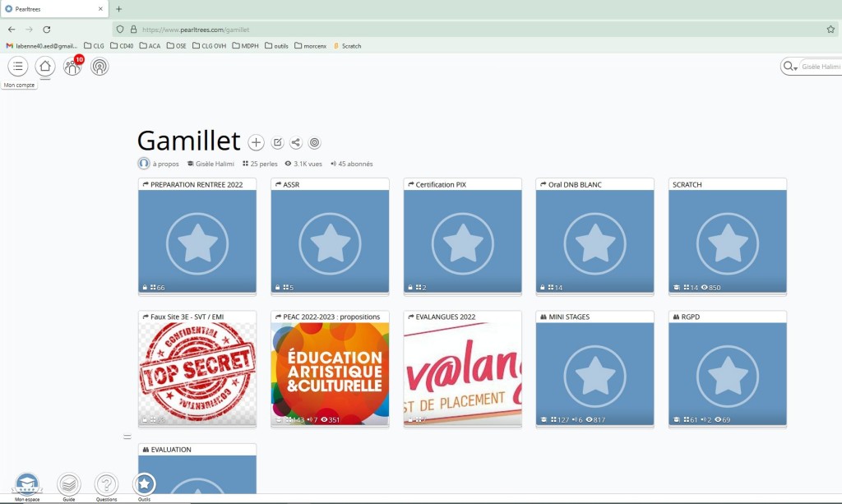842x504 pixels.
Task: Open the SCRATCH collection
Action: (x=728, y=236)
